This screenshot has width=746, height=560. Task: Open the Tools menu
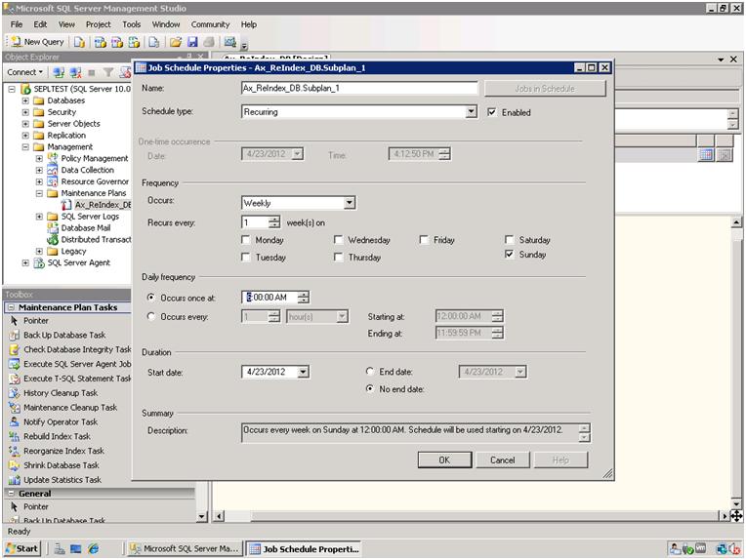(131, 24)
